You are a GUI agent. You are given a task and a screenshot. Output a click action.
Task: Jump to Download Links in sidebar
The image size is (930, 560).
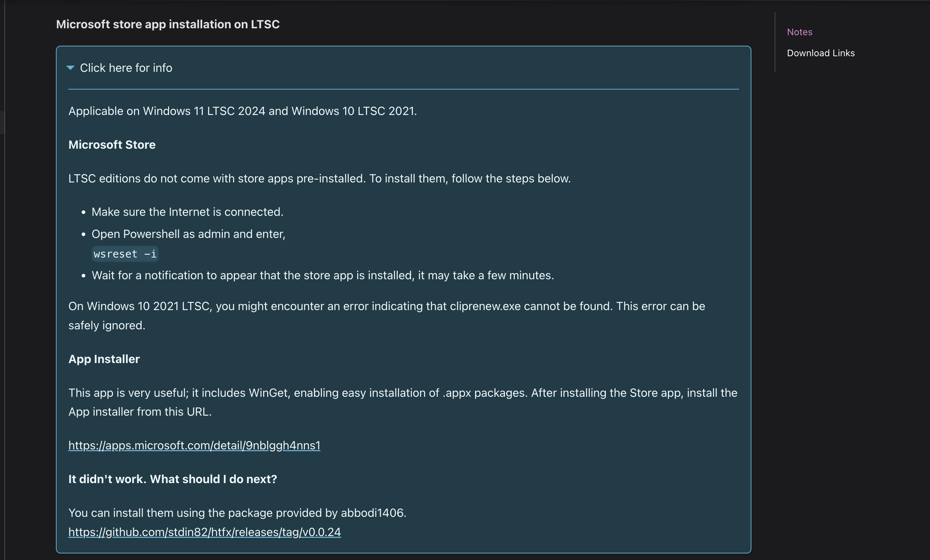point(820,53)
